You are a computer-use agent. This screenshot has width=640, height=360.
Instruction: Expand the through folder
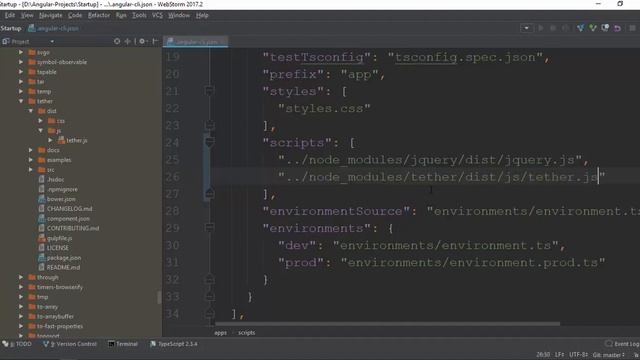21,278
